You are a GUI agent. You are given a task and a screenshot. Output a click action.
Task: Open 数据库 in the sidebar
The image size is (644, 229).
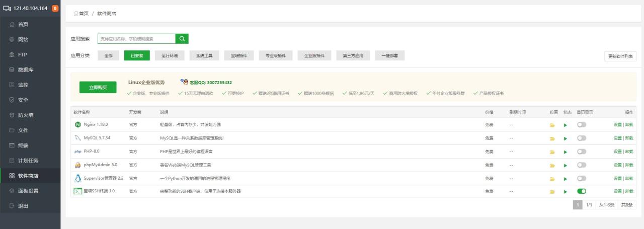coord(30,69)
